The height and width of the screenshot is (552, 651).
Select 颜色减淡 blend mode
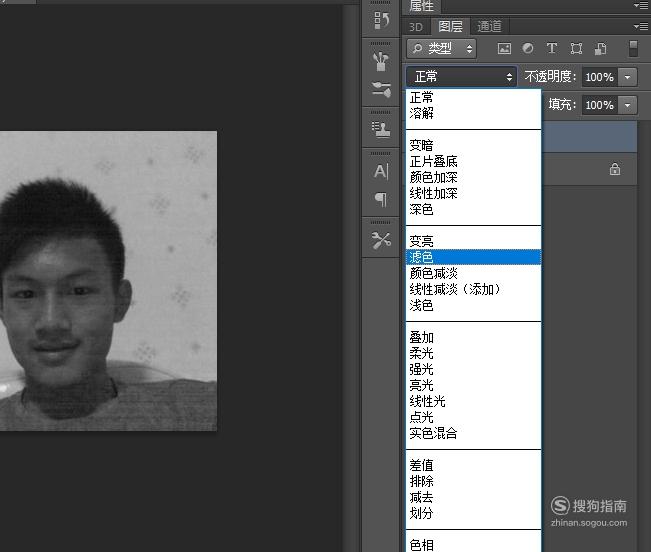(x=473, y=273)
